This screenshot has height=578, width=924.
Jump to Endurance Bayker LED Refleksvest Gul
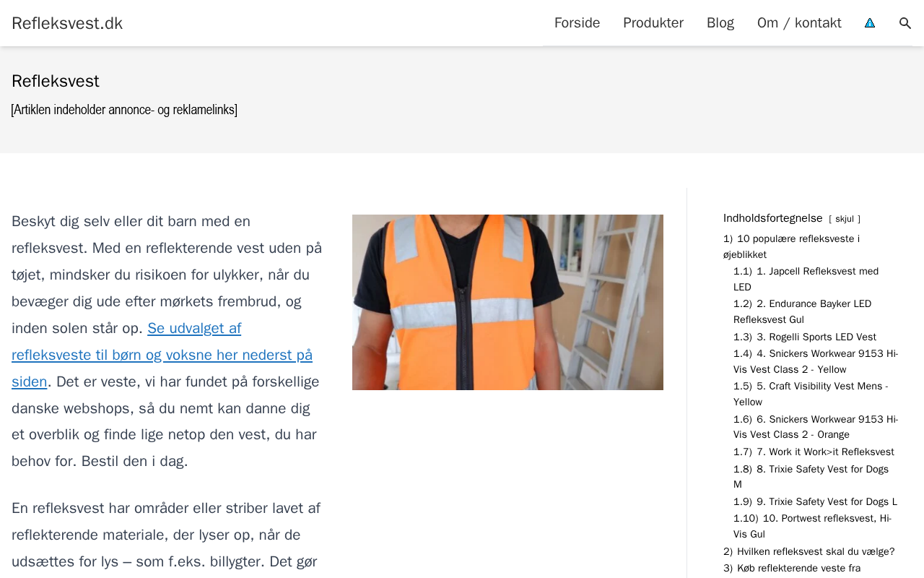803,311
